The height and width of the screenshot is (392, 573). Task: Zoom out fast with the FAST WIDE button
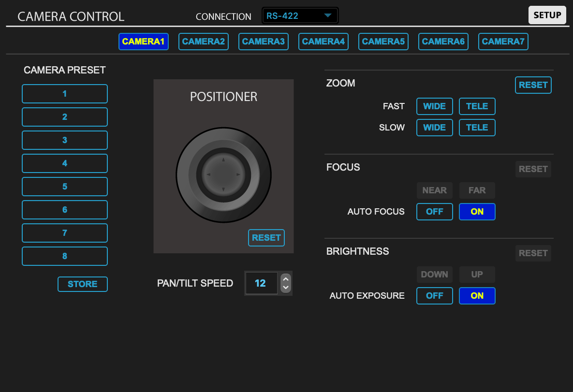coord(434,106)
